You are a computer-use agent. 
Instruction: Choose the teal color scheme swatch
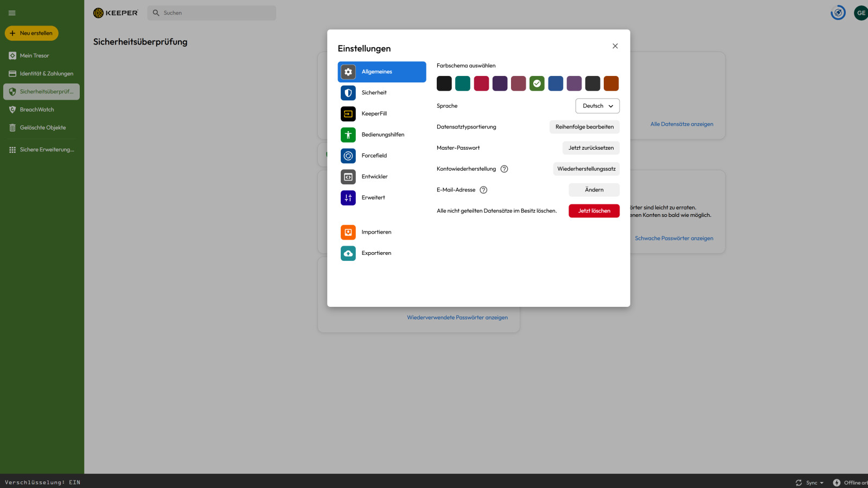(463, 84)
